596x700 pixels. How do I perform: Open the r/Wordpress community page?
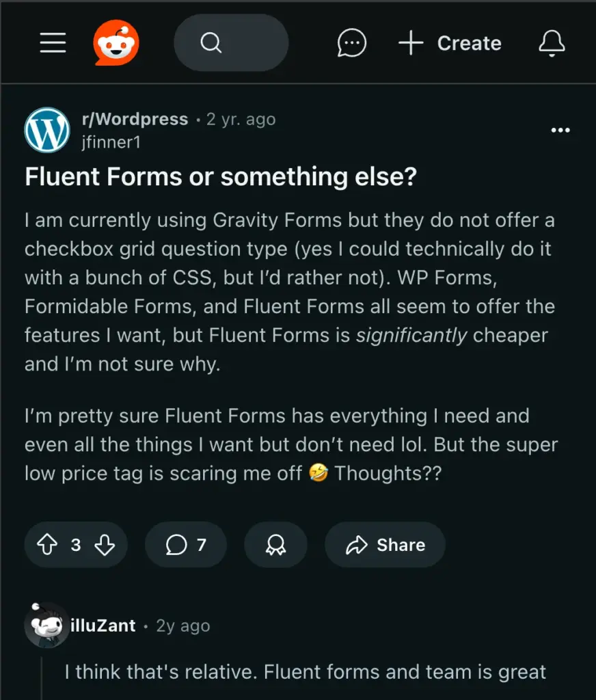click(x=136, y=119)
